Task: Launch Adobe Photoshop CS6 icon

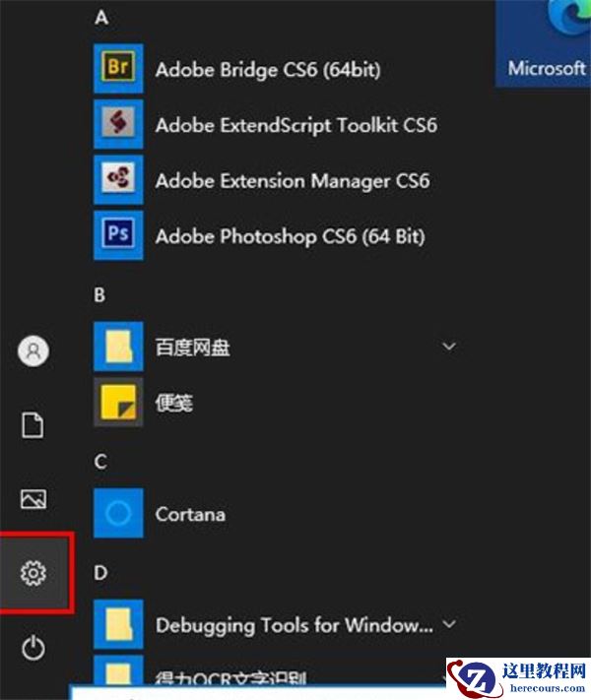Action: pyautogui.click(x=118, y=235)
